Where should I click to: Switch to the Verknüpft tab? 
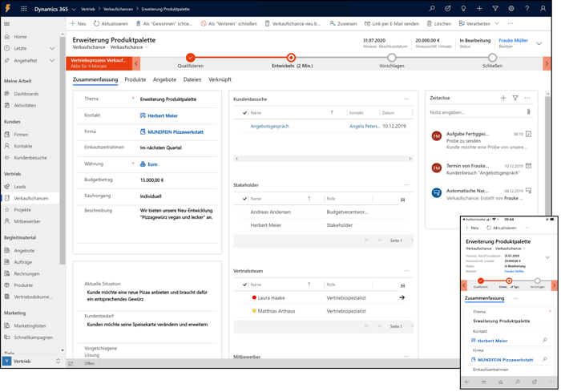(x=220, y=79)
